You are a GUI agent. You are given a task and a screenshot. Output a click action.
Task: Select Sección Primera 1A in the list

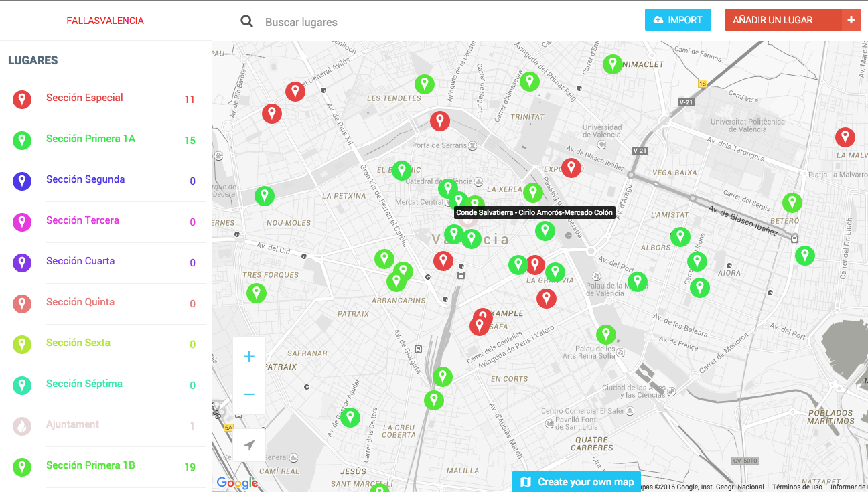90,139
